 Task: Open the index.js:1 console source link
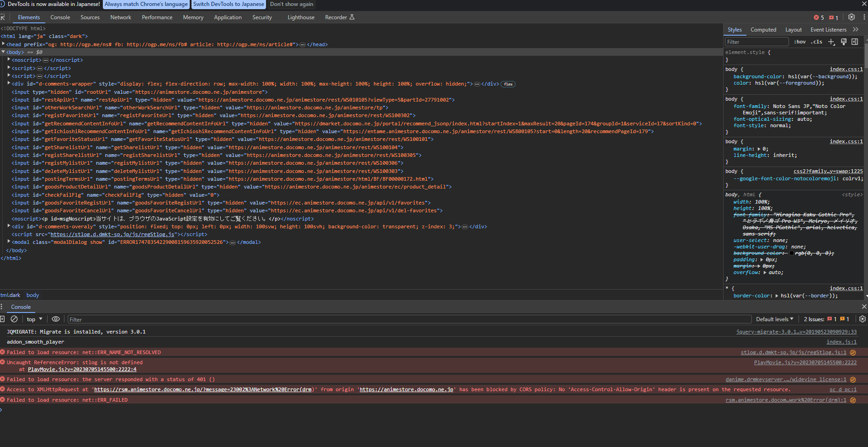[x=841, y=342]
